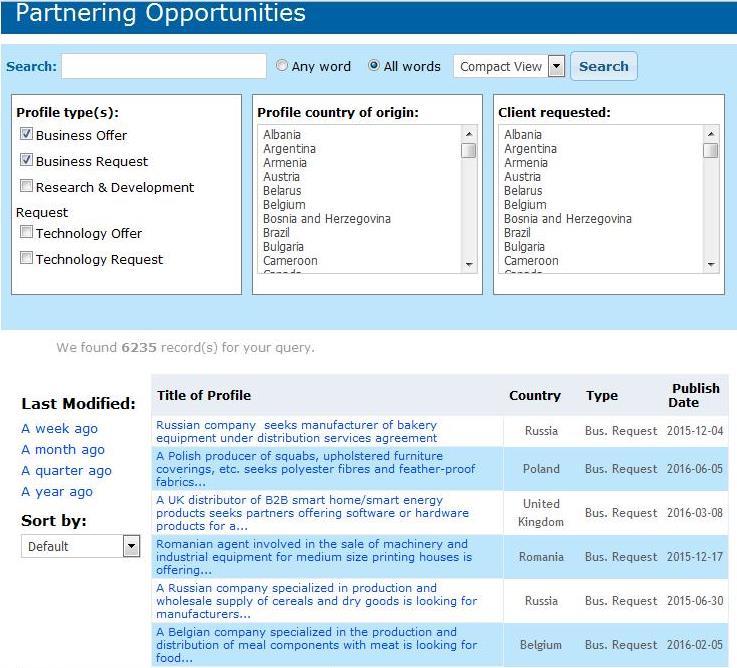This screenshot has height=668, width=737.
Task: Select the All words radio button
Action: tap(374, 65)
